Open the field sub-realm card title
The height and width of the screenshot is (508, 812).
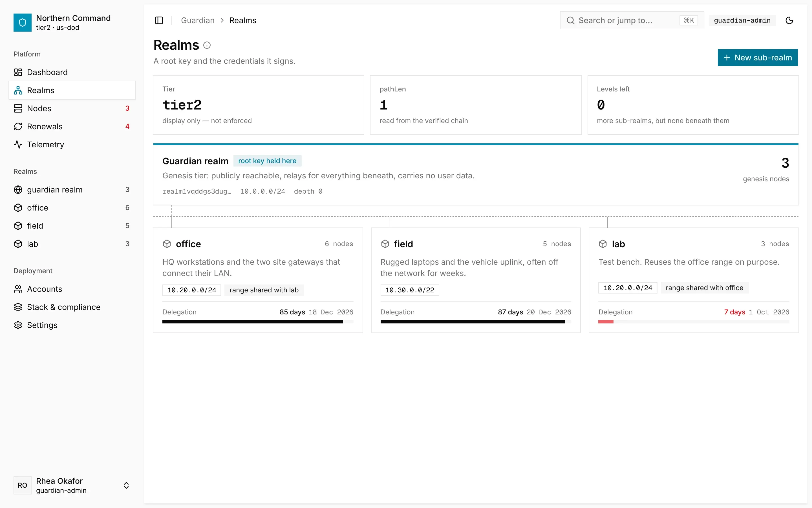coord(403,244)
